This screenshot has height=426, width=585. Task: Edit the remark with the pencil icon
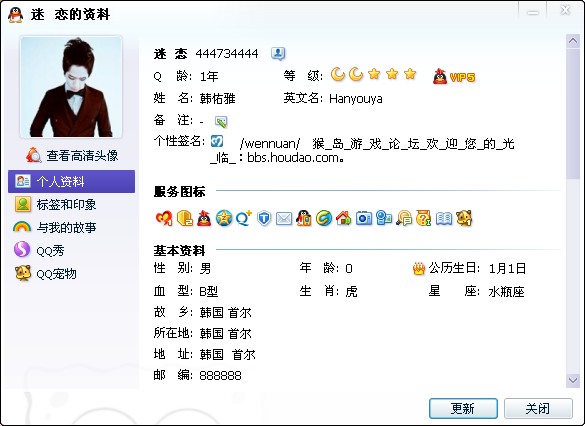[x=221, y=122]
